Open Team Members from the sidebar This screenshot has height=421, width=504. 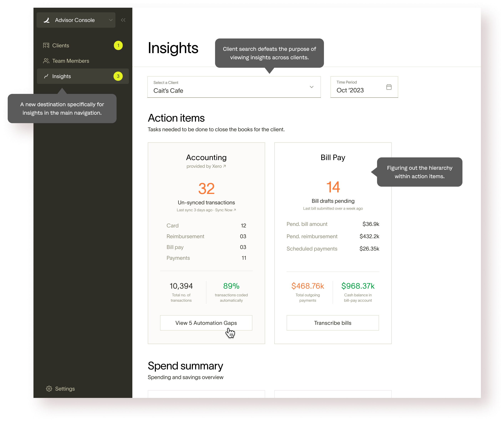coord(71,61)
